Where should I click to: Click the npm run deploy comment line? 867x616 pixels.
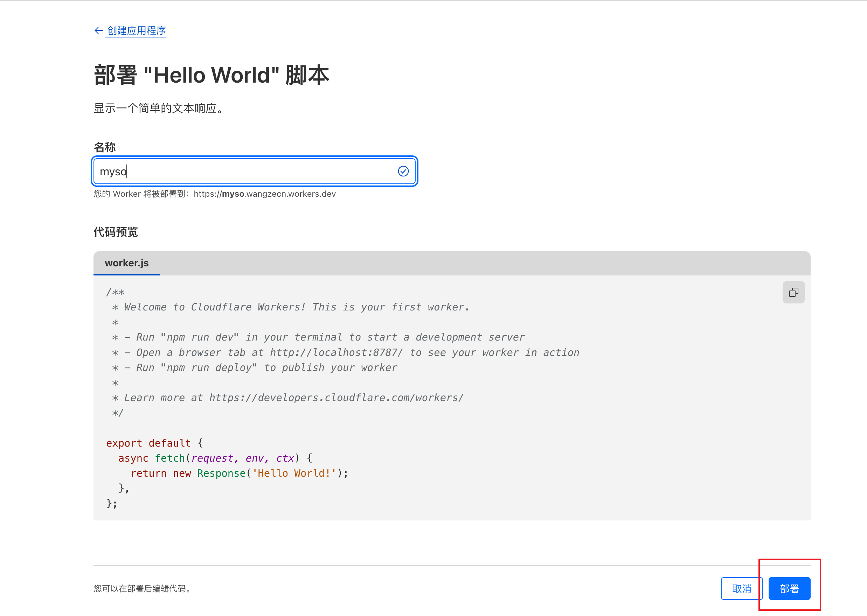[255, 367]
